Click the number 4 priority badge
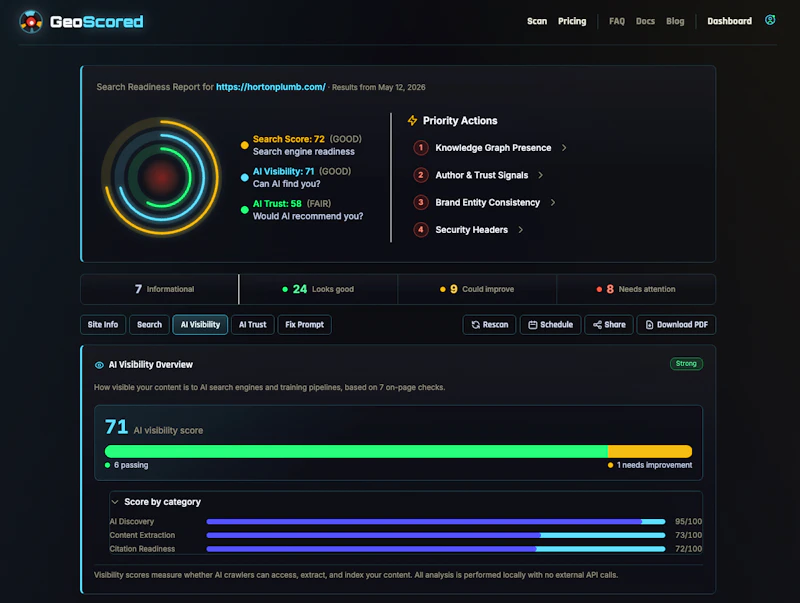Image resolution: width=800 pixels, height=603 pixels. pyautogui.click(x=420, y=230)
